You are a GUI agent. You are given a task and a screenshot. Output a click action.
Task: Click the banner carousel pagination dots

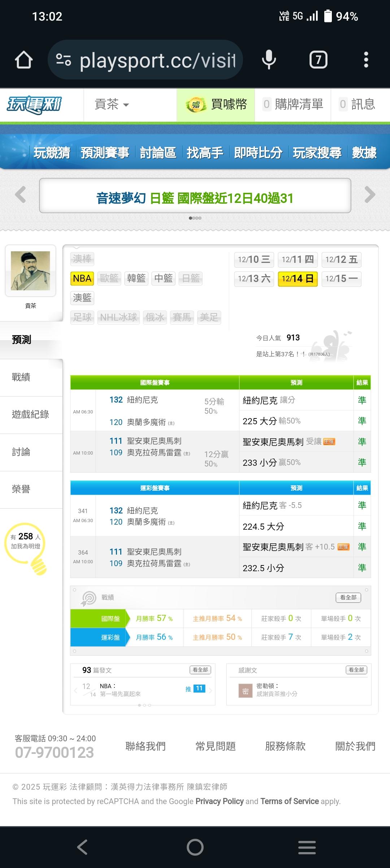[195, 218]
